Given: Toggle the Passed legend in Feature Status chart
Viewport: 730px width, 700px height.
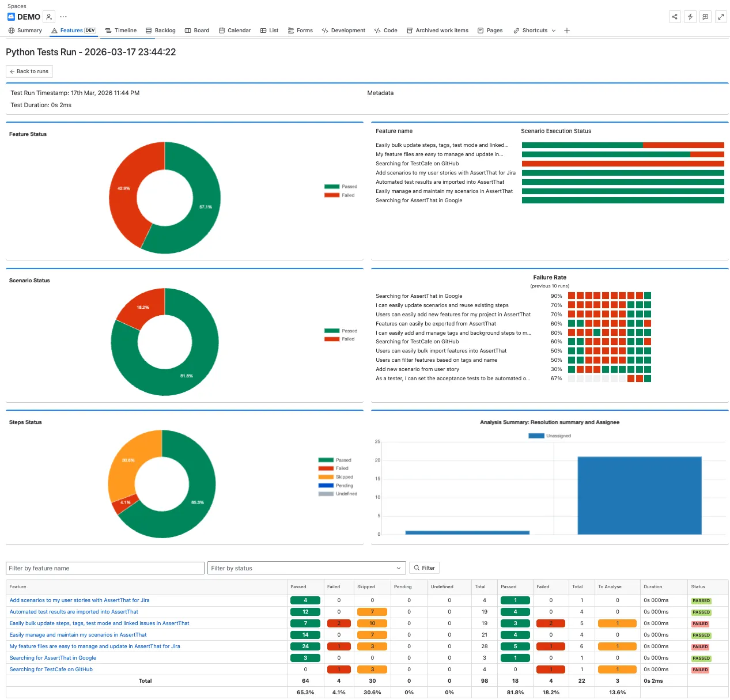Looking at the screenshot, I should pos(341,187).
